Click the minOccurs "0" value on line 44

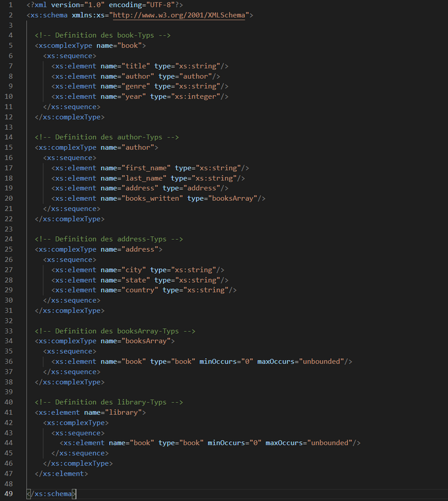tap(255, 443)
